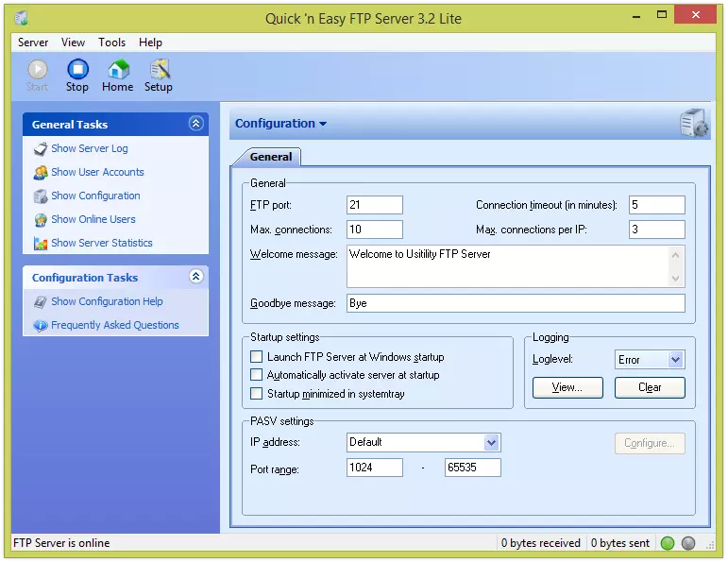Screen dimensions: 728x562
Task: Click the FTP port input field
Action: [x=375, y=205]
